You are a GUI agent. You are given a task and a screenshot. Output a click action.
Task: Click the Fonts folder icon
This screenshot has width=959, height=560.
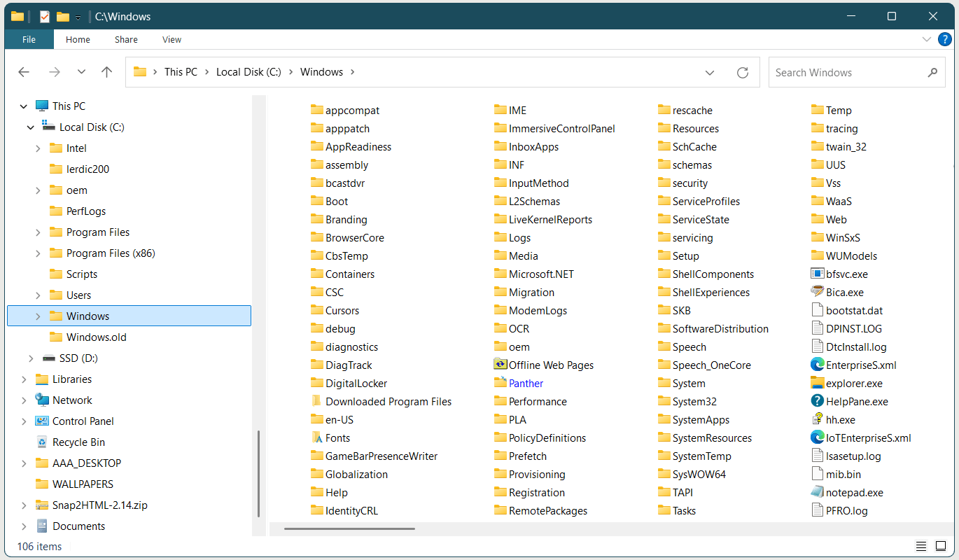(316, 437)
